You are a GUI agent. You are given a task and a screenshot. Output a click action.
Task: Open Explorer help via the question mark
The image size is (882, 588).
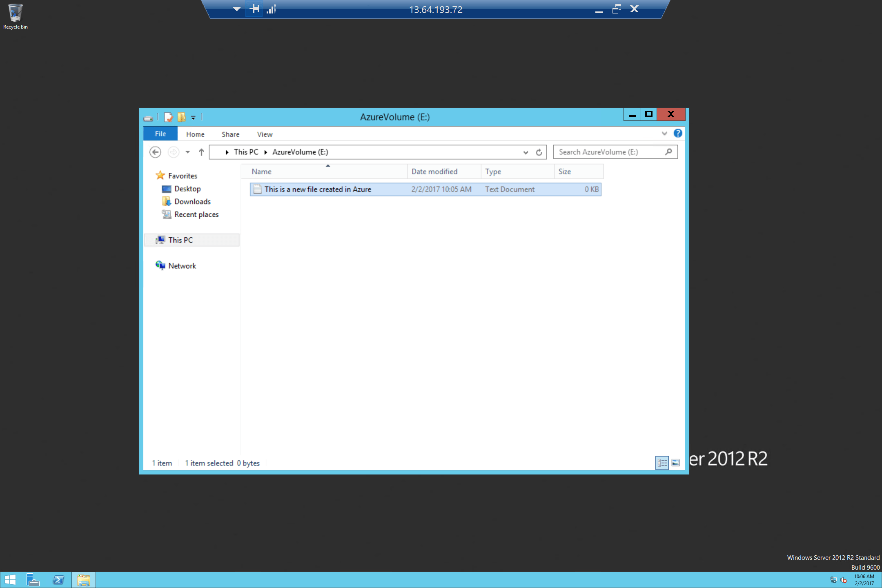coord(678,133)
